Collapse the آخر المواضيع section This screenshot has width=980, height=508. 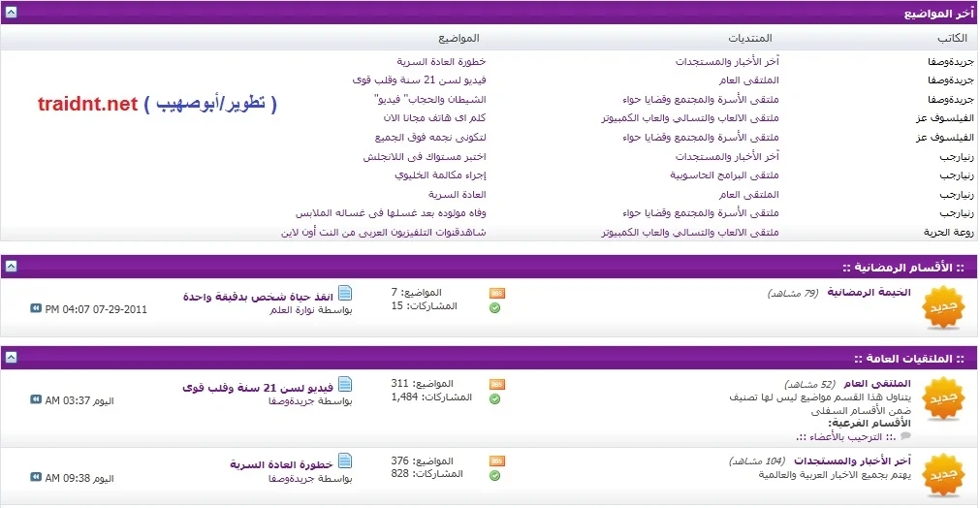click(8, 14)
